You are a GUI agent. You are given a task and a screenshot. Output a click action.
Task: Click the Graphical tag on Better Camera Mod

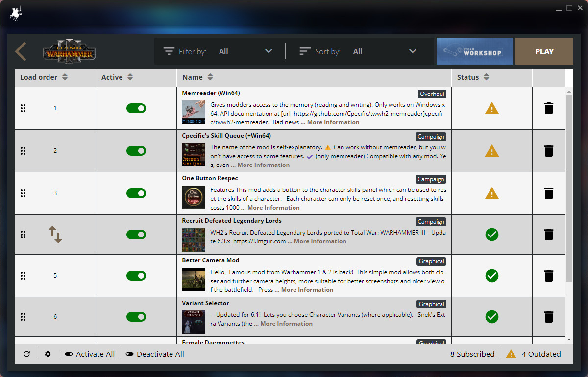(432, 261)
